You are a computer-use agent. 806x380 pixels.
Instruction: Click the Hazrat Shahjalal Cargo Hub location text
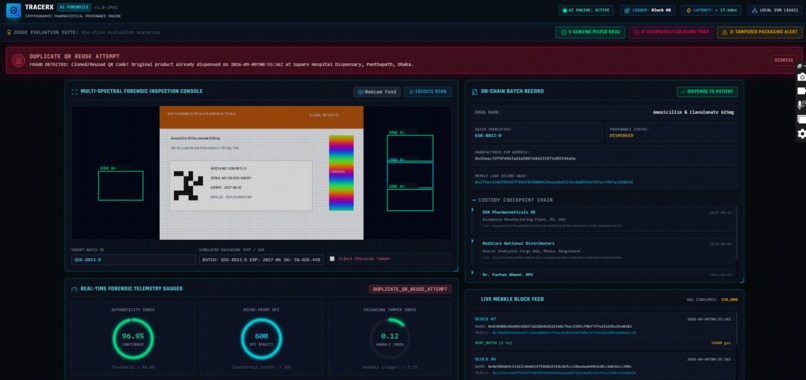(x=532, y=251)
